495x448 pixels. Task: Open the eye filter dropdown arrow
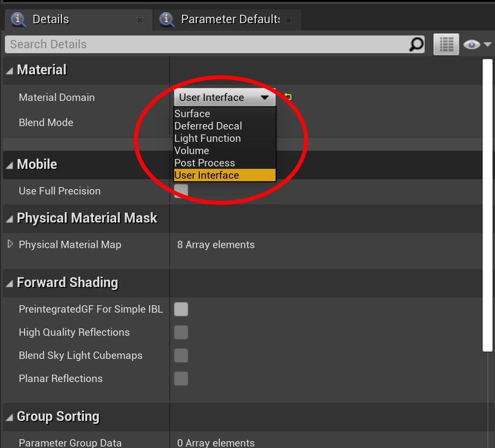click(486, 44)
